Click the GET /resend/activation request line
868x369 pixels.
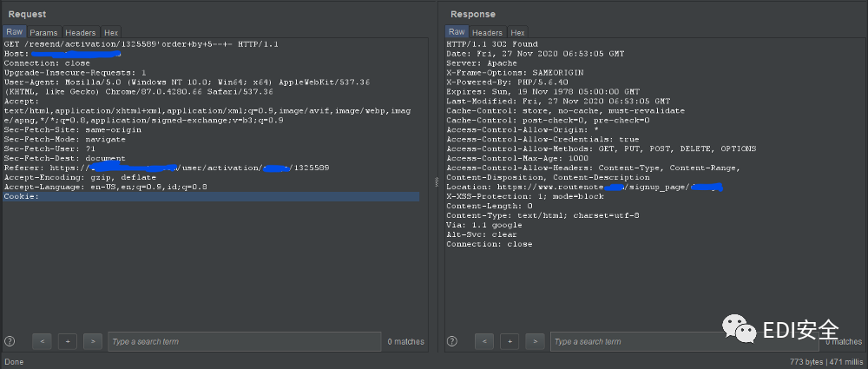coord(141,43)
